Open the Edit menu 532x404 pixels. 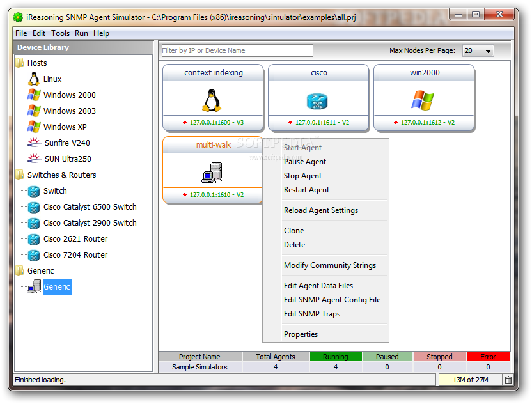tap(39, 33)
